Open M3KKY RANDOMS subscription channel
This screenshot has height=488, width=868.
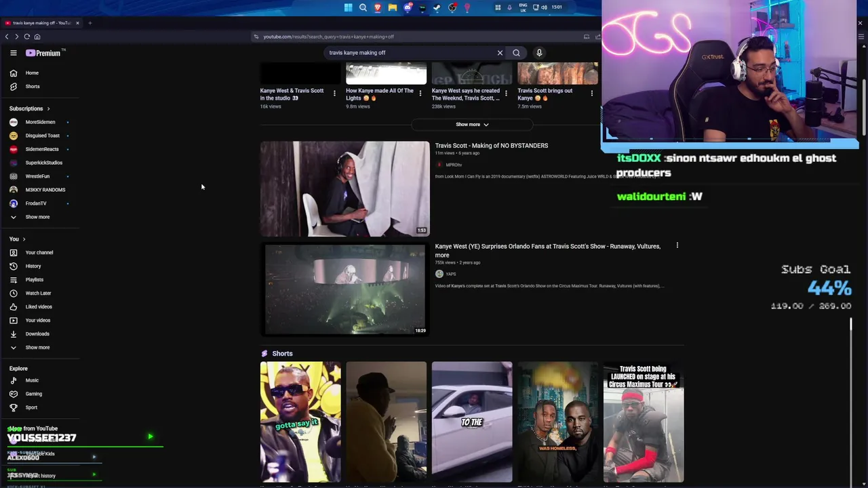coord(45,190)
